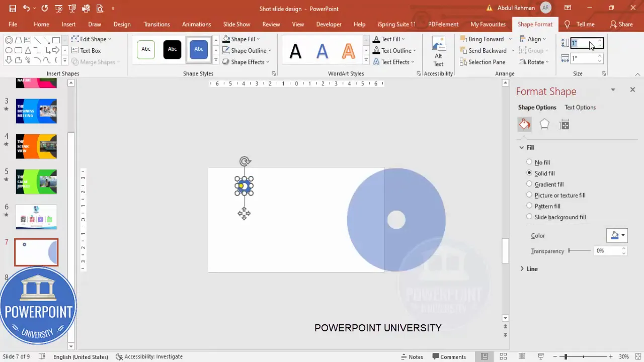Click the Share button

pos(621,24)
